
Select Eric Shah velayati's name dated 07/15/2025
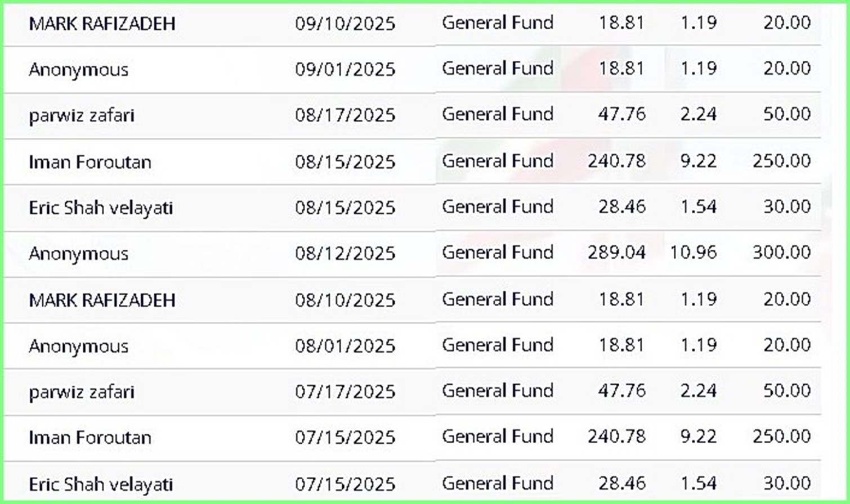click(101, 484)
